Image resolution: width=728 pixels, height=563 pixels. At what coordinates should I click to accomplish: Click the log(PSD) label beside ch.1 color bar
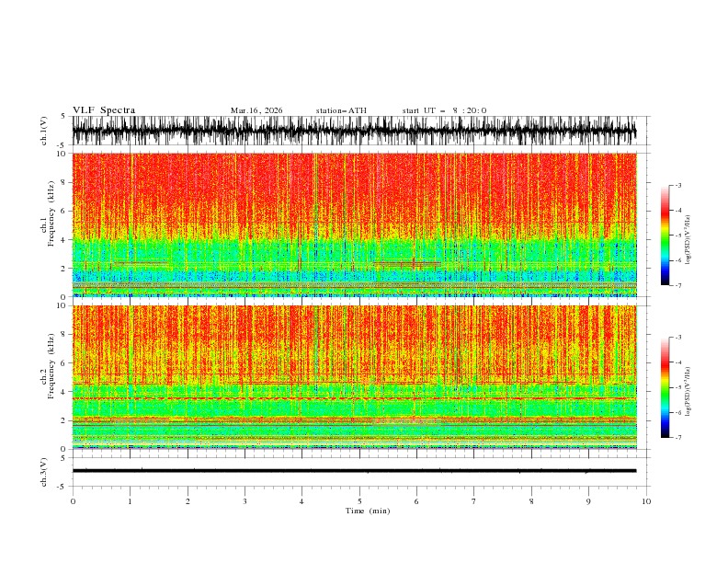[x=688, y=240]
